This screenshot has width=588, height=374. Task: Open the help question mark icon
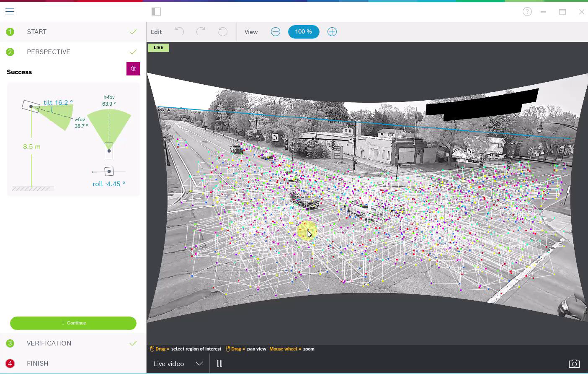(x=527, y=12)
